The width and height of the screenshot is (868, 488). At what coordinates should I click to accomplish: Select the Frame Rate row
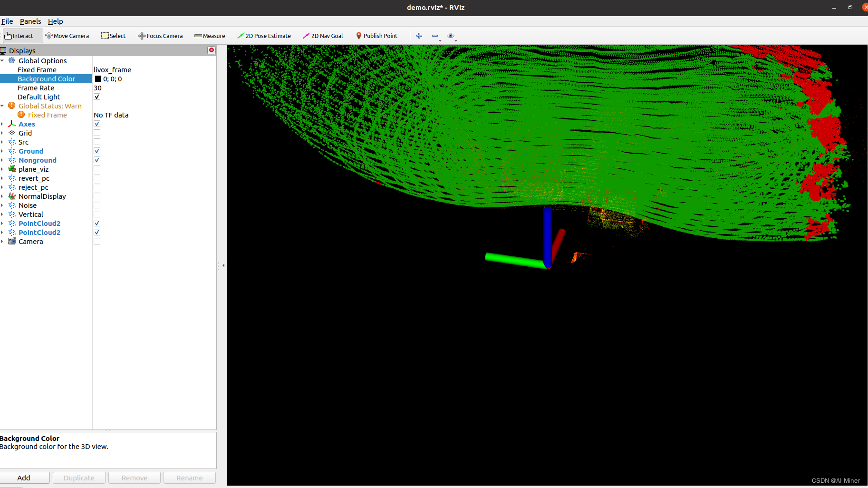(x=108, y=88)
